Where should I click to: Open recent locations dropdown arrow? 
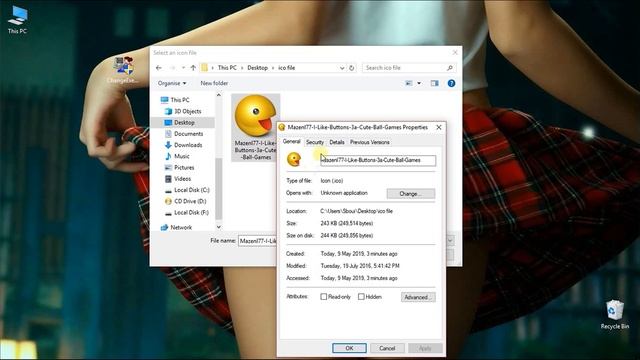point(183,68)
